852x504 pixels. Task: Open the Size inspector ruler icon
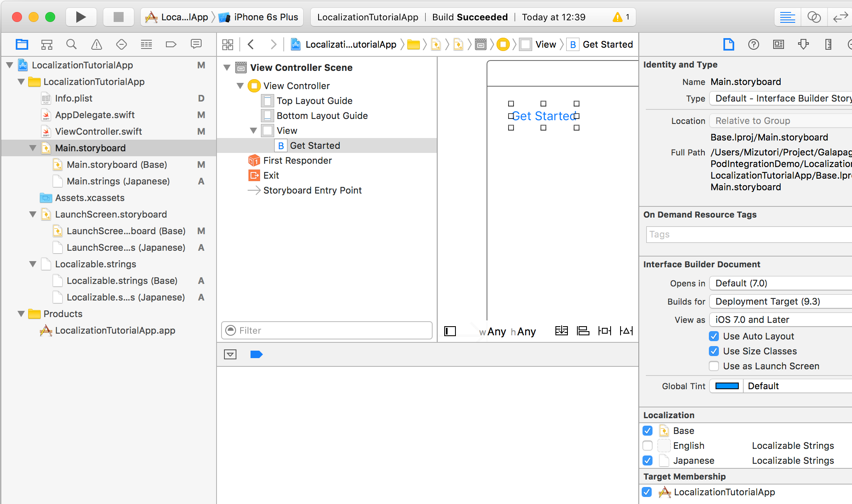click(829, 44)
